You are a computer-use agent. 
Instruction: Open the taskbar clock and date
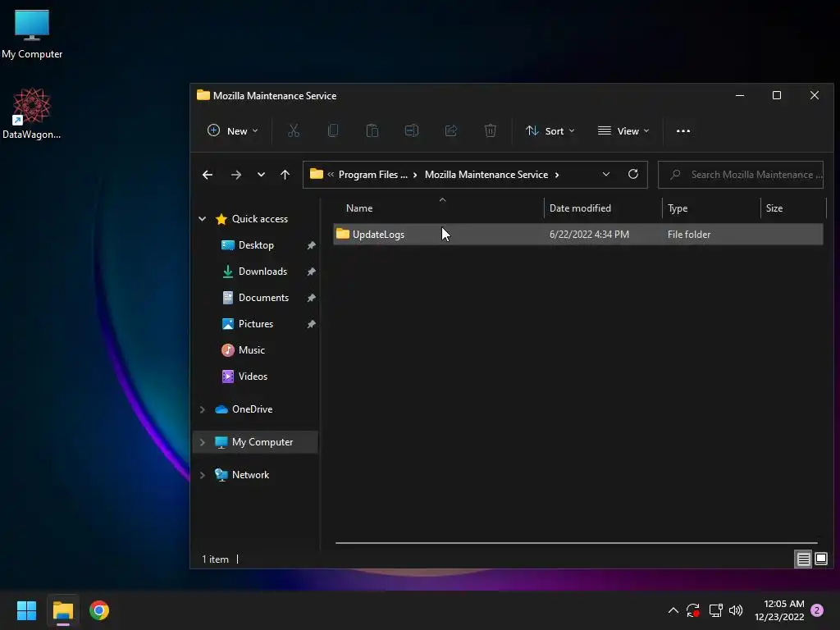pyautogui.click(x=779, y=610)
